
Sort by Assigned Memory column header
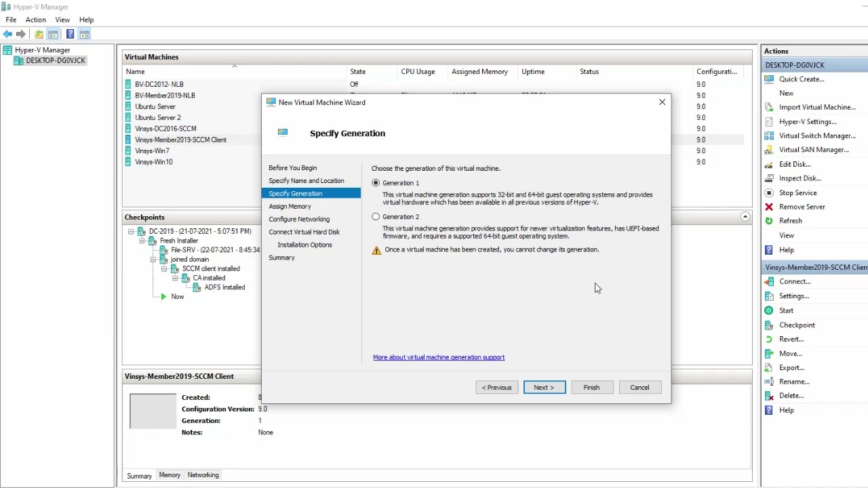tap(479, 71)
